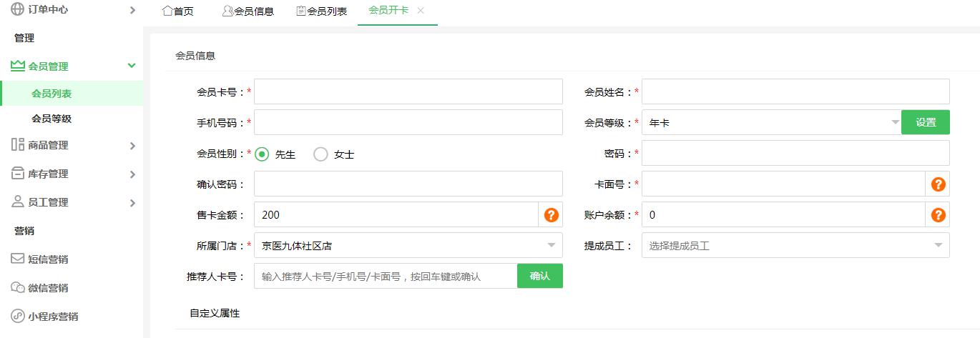Click the help icon beside 卡面号 field
This screenshot has height=338, width=980.
coord(938,184)
